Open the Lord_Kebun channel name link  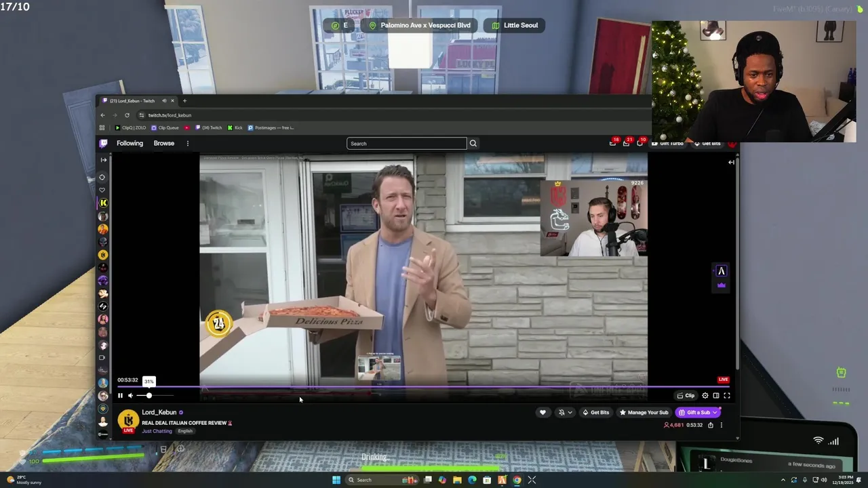click(x=159, y=412)
